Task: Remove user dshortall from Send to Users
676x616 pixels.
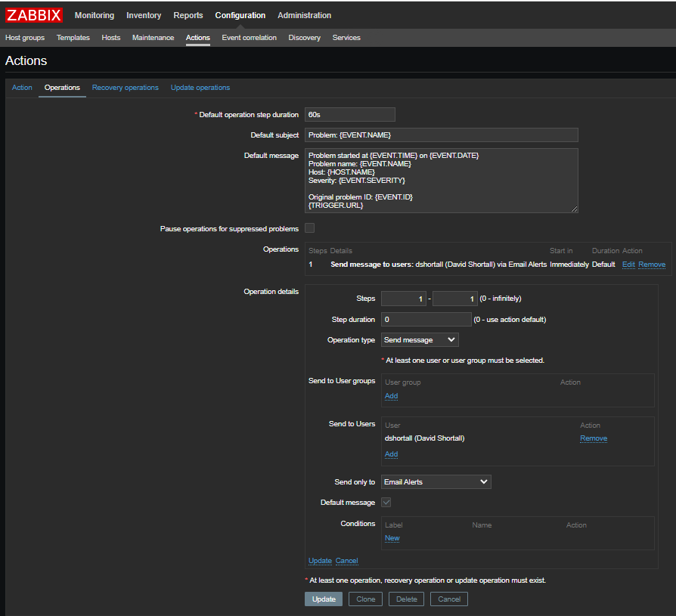Action: click(x=593, y=438)
